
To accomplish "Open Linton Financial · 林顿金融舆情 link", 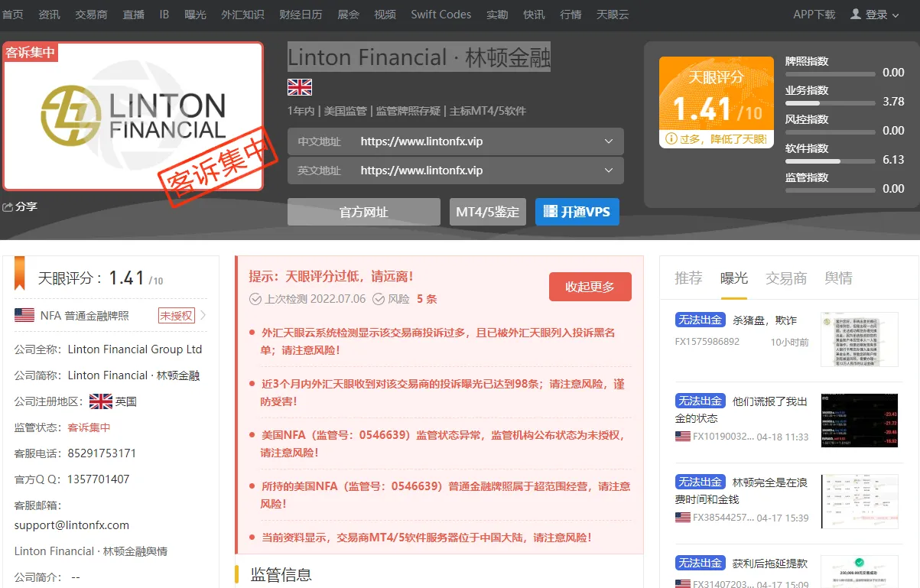I will click(91, 551).
